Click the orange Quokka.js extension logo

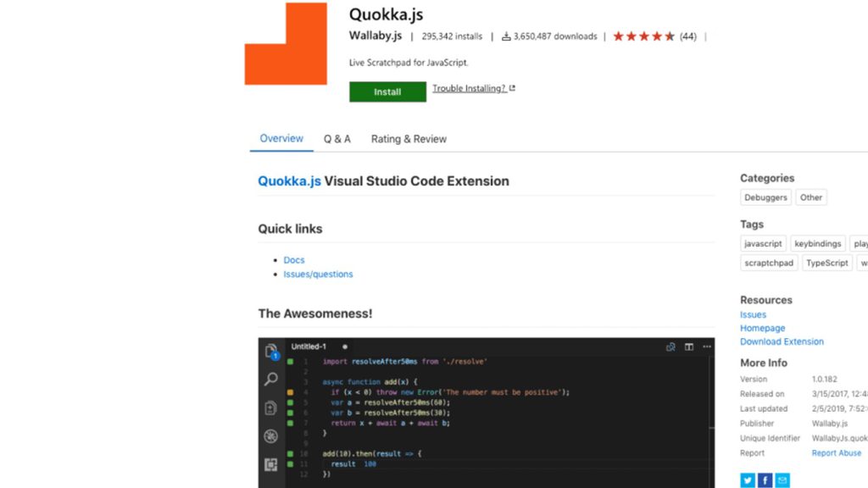click(286, 44)
